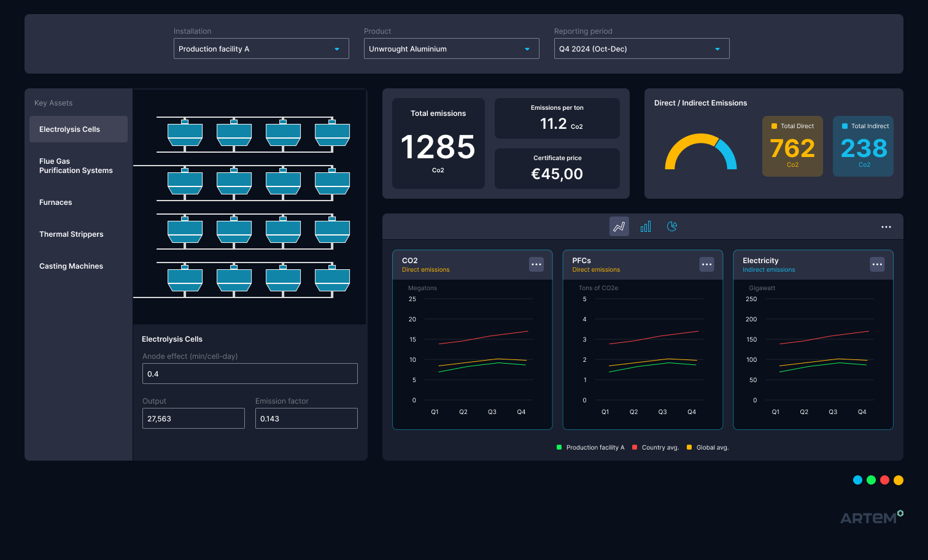
Task: Click the 'Megatons' axis label
Action: point(422,288)
